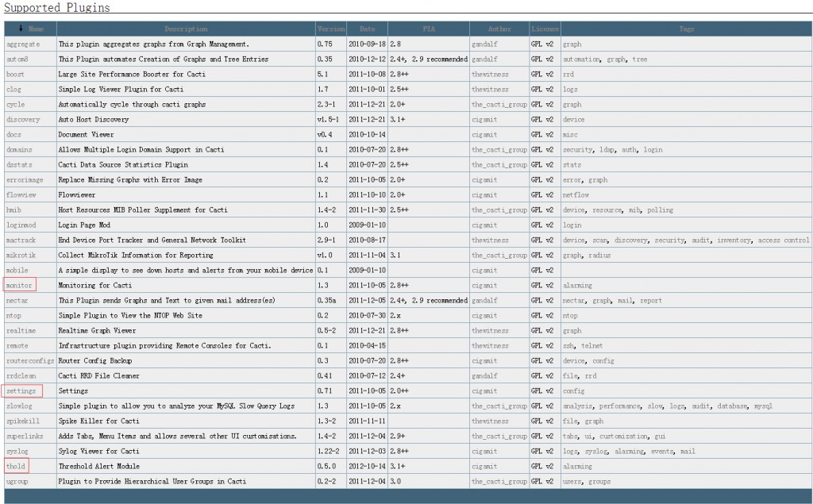Click the 'polling' tag in hmib row
813x504 pixels.
[x=660, y=210]
